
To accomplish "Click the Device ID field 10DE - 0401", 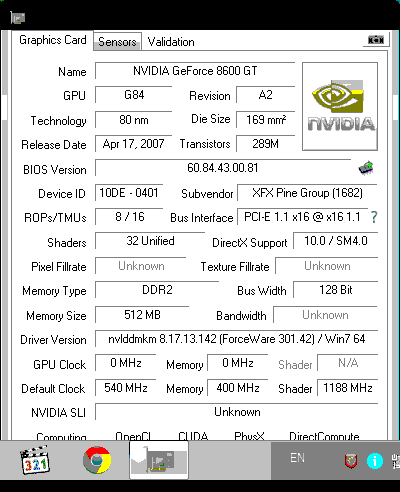I will (x=129, y=193).
